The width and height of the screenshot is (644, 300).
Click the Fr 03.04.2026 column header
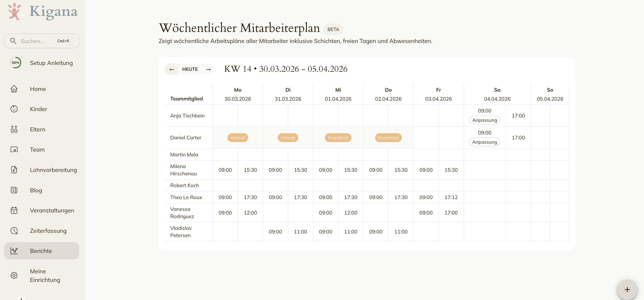tap(439, 94)
